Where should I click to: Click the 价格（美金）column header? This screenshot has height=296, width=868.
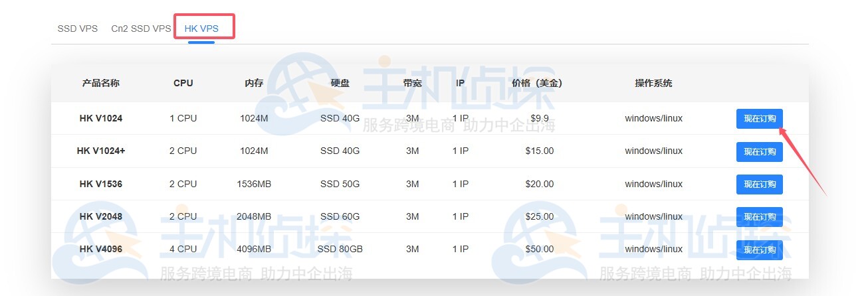pyautogui.click(x=538, y=83)
